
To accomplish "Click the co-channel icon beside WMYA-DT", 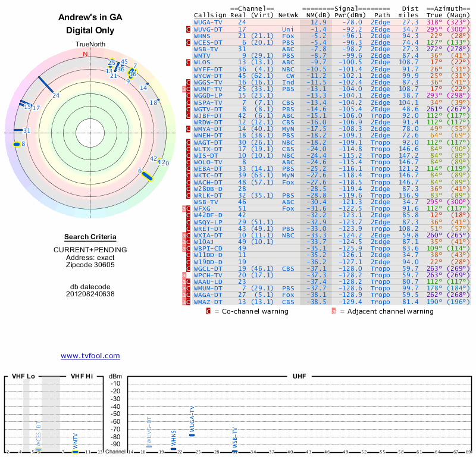I will [x=188, y=129].
